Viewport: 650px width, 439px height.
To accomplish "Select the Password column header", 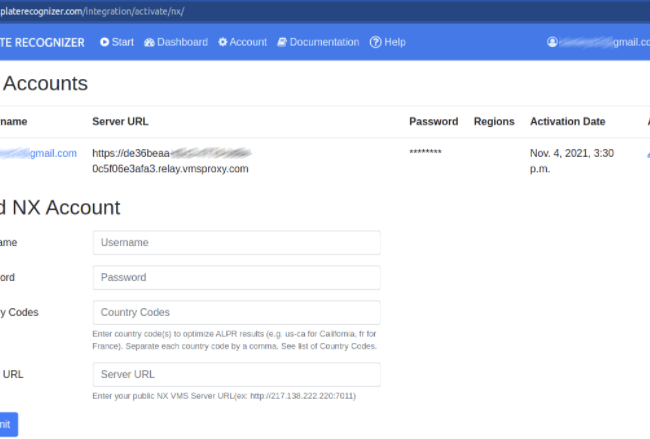I will 434,121.
